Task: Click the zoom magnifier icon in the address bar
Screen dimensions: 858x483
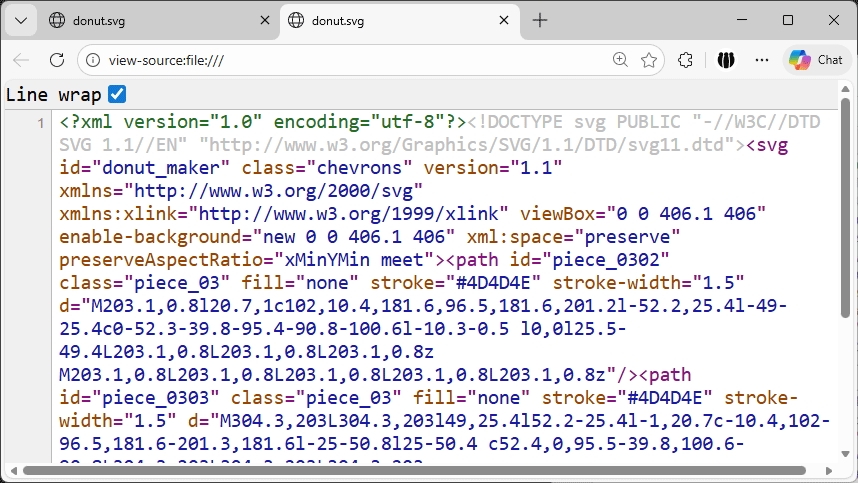Action: pos(620,60)
